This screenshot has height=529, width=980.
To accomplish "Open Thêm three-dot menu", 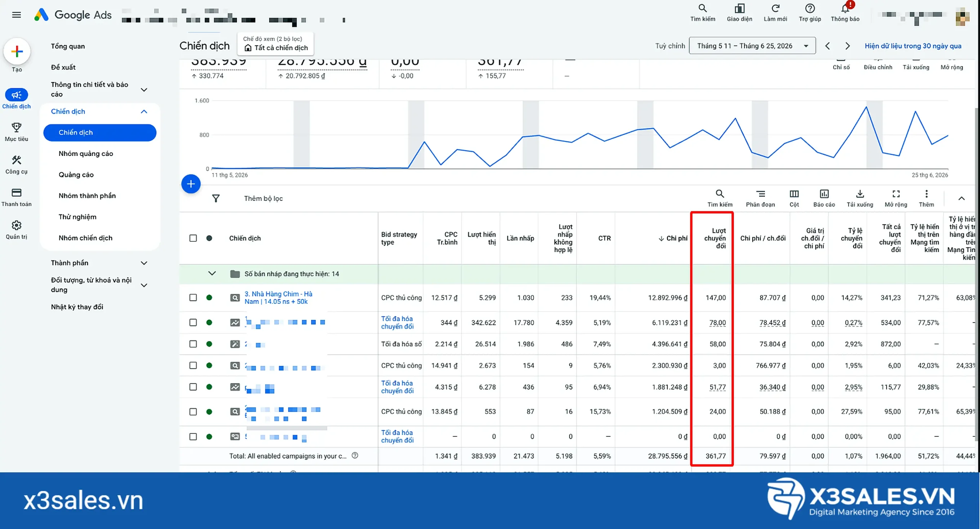I will (926, 198).
